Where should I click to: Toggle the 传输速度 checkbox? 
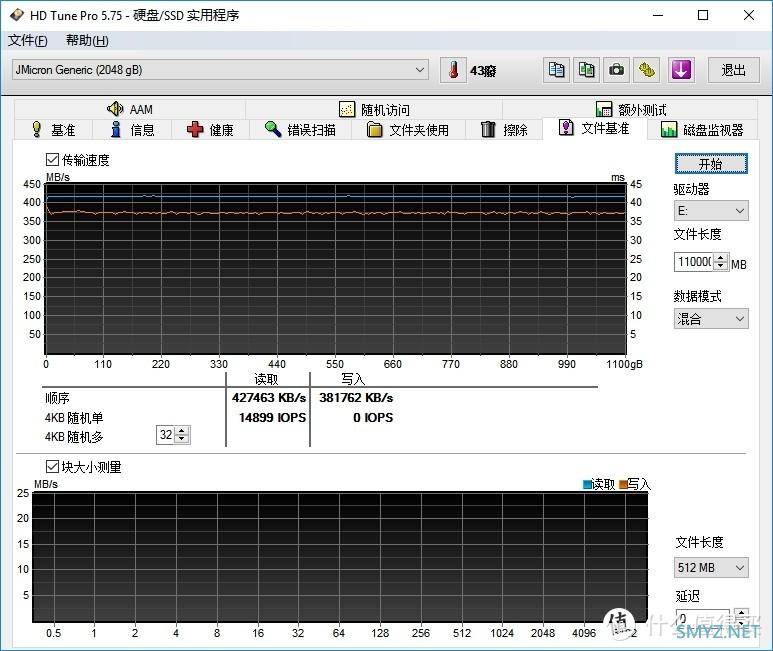[x=52, y=160]
